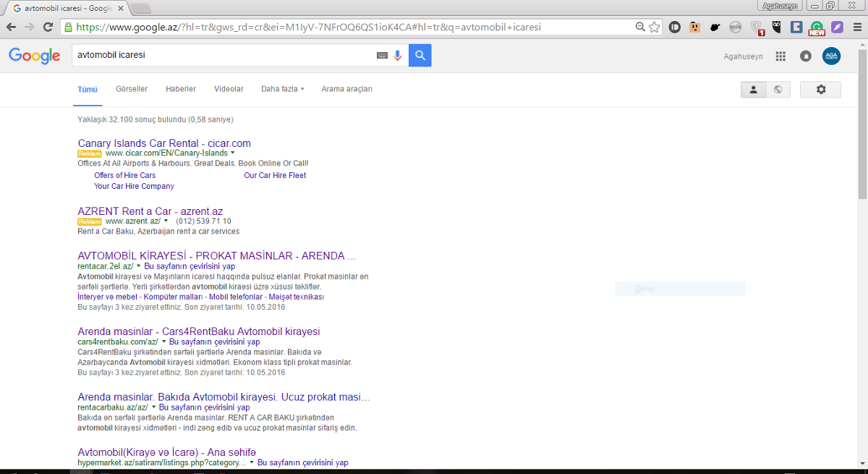
Task: Click 'Kompüter malları' sitelink
Action: pos(173,297)
